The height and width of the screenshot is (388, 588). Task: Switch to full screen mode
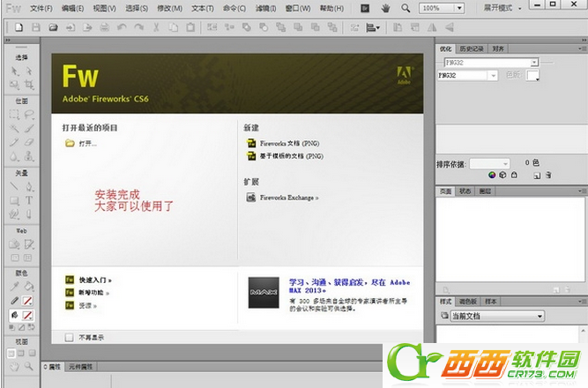point(32,353)
